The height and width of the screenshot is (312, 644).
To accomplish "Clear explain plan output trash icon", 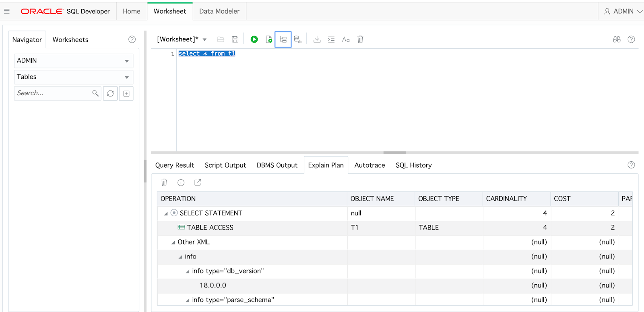I will 164,183.
